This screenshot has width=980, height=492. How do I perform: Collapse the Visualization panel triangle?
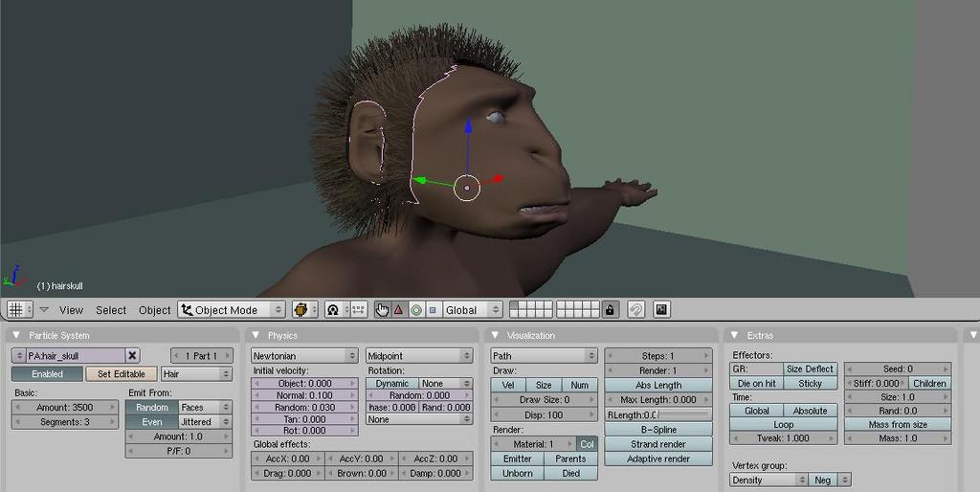(495, 336)
